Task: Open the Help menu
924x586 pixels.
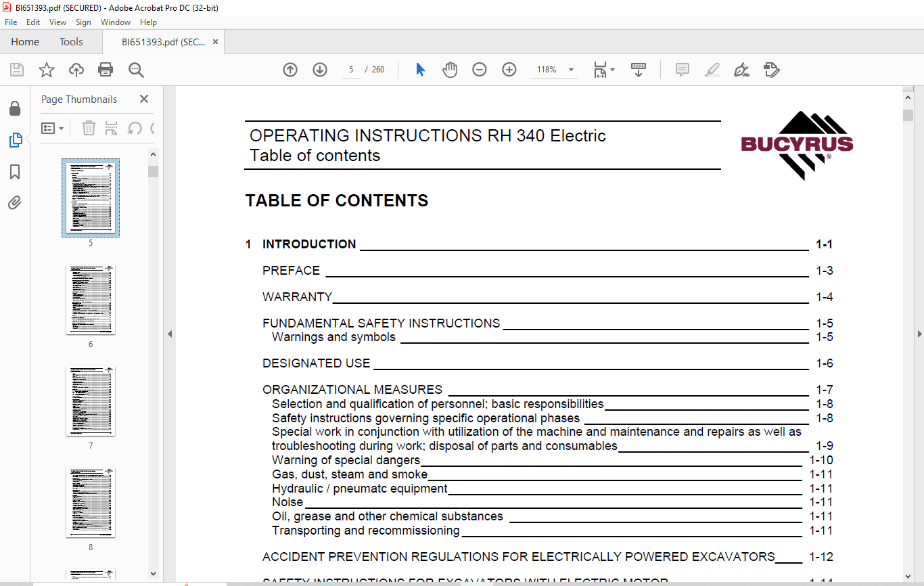Action: pyautogui.click(x=148, y=22)
